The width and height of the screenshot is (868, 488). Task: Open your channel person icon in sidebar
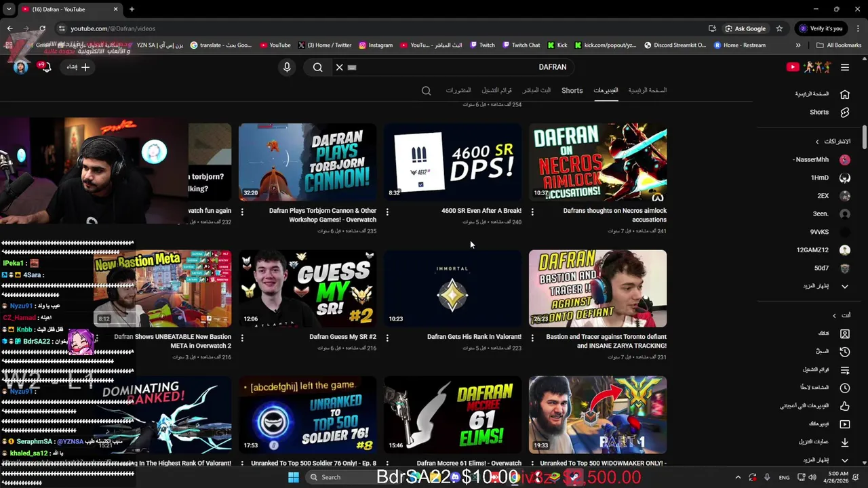pyautogui.click(x=844, y=333)
